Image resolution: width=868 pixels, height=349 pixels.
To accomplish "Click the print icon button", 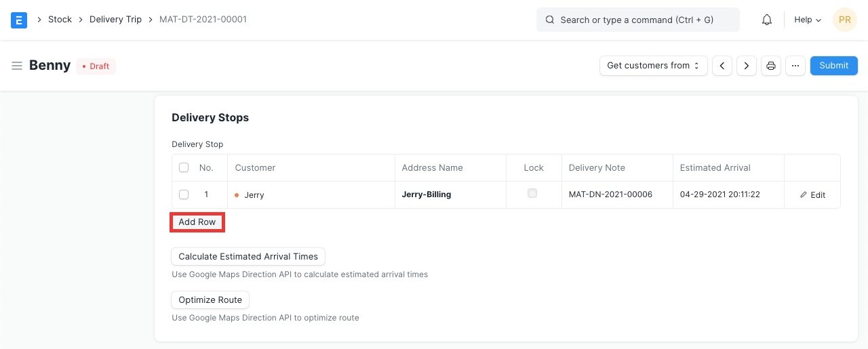I will click(x=771, y=66).
